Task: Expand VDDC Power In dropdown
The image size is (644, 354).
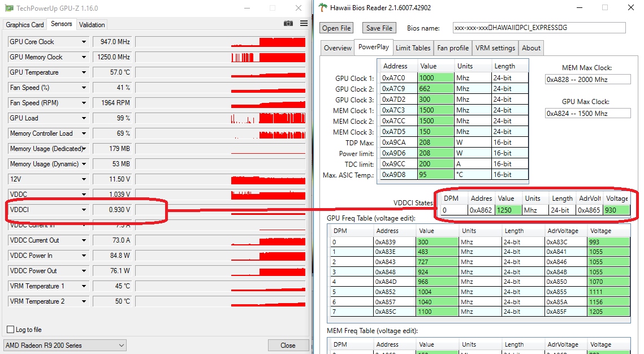Action: pyautogui.click(x=84, y=256)
